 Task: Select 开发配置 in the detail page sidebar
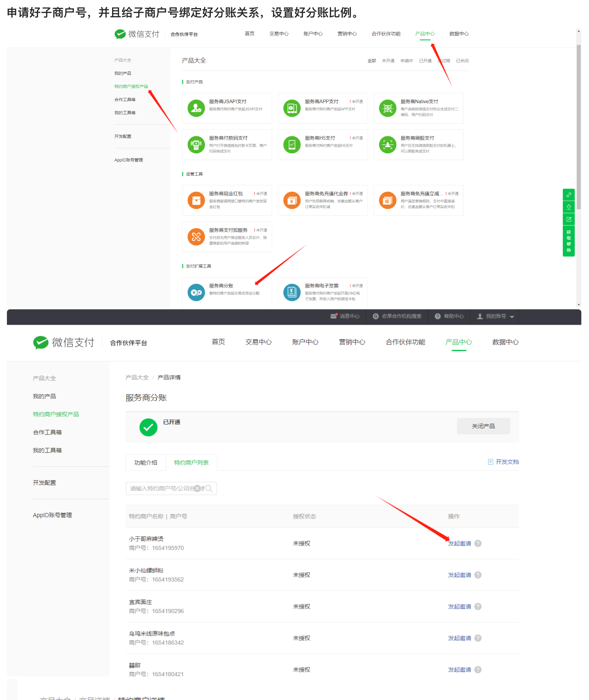(45, 482)
